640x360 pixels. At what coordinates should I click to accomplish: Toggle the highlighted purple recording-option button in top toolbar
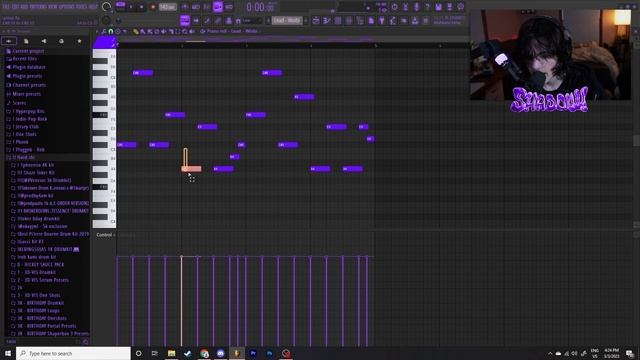218,7
